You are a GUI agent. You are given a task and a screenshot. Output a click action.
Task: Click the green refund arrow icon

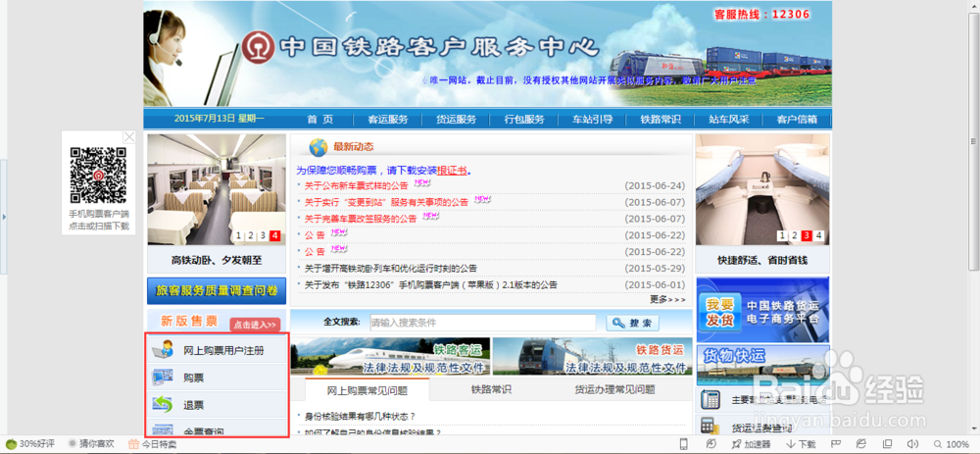pos(163,404)
